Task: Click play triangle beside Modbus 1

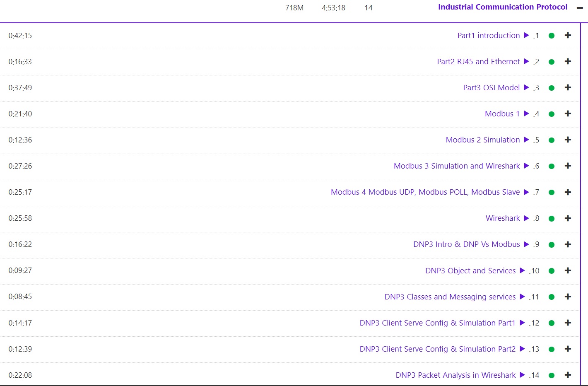Action: 526,114
